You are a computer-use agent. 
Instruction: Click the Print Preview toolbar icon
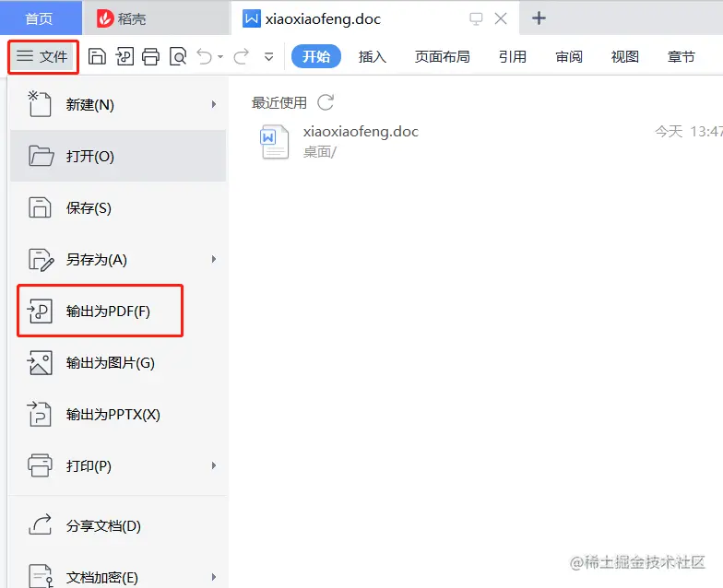tap(178, 57)
